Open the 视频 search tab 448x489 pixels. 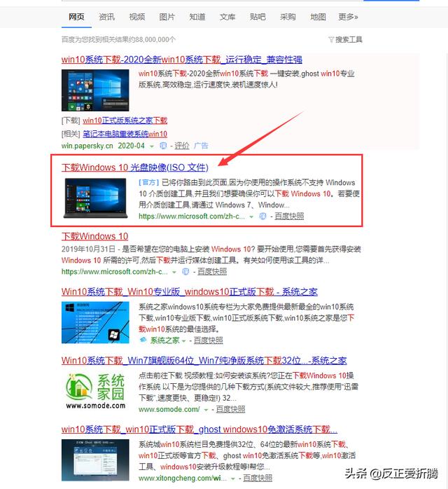[137, 17]
